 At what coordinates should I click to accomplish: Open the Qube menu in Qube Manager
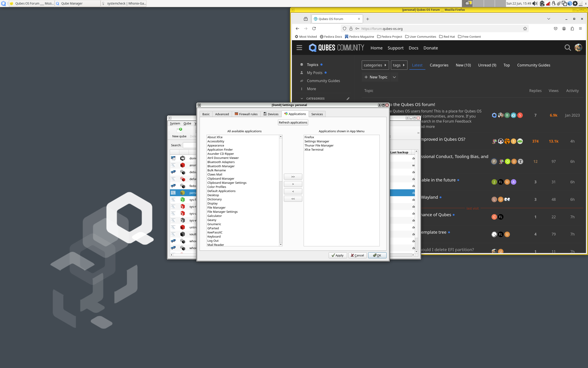click(187, 124)
